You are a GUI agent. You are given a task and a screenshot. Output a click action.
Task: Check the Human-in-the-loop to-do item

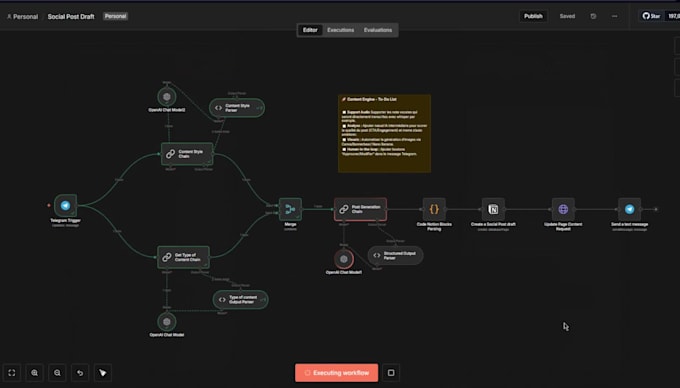pos(344,149)
